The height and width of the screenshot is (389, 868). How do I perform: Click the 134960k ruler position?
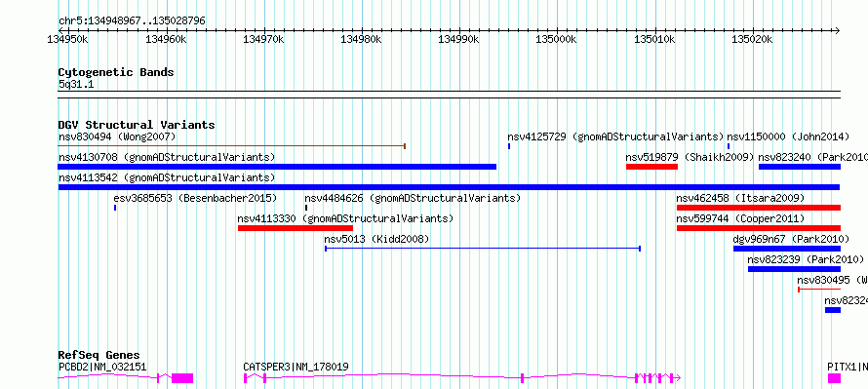pyautogui.click(x=167, y=40)
